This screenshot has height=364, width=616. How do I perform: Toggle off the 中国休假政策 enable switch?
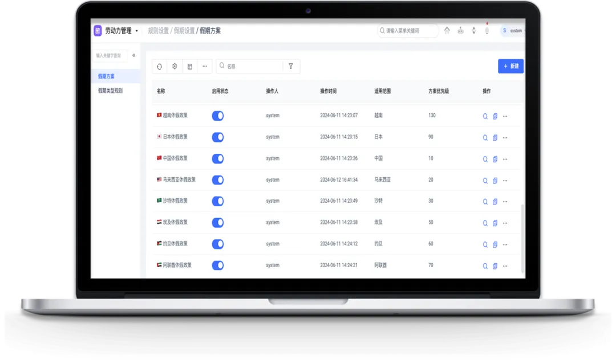point(217,158)
